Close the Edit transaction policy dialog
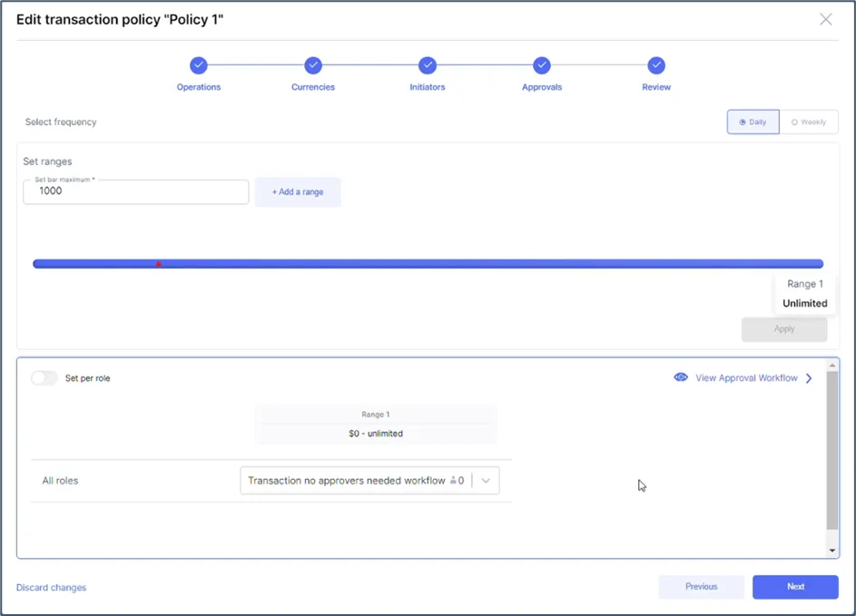 (825, 20)
